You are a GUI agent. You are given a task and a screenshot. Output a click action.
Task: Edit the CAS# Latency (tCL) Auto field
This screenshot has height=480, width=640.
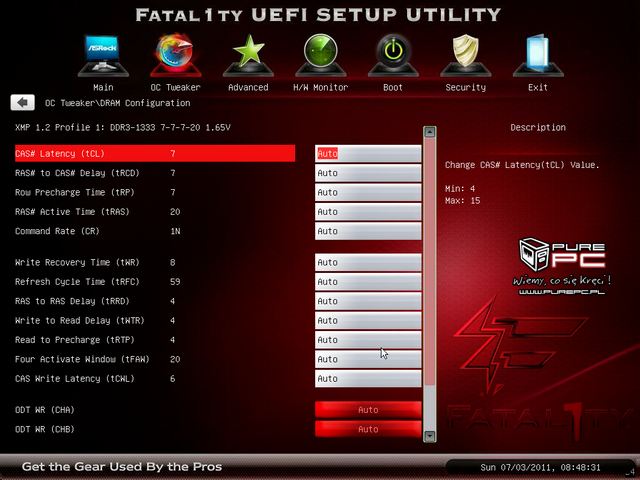click(368, 153)
